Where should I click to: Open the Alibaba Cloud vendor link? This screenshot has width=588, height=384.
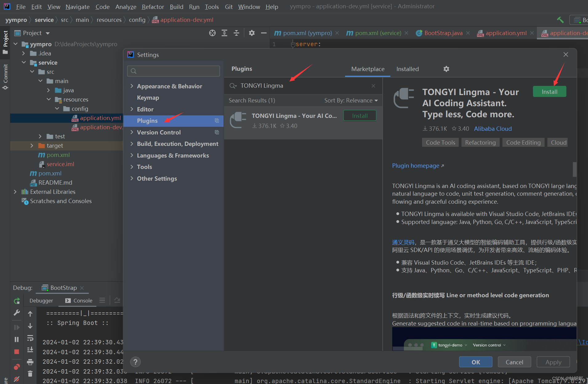tap(493, 129)
